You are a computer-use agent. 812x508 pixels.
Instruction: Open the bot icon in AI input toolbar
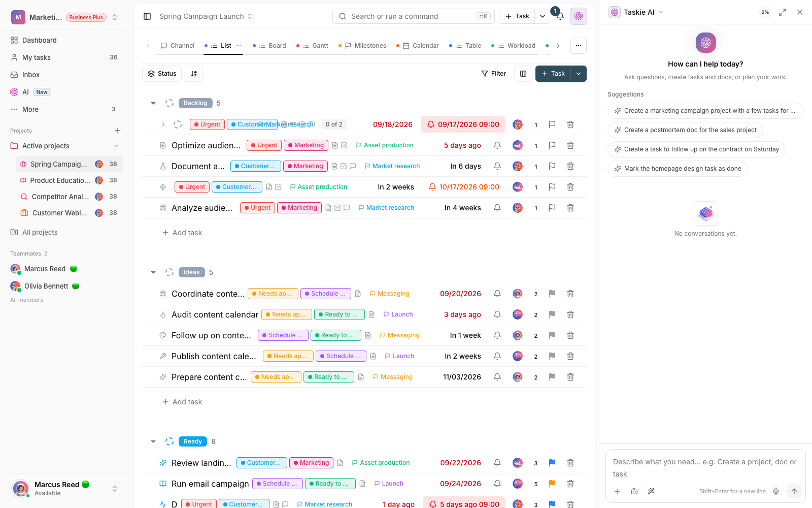pos(634,491)
